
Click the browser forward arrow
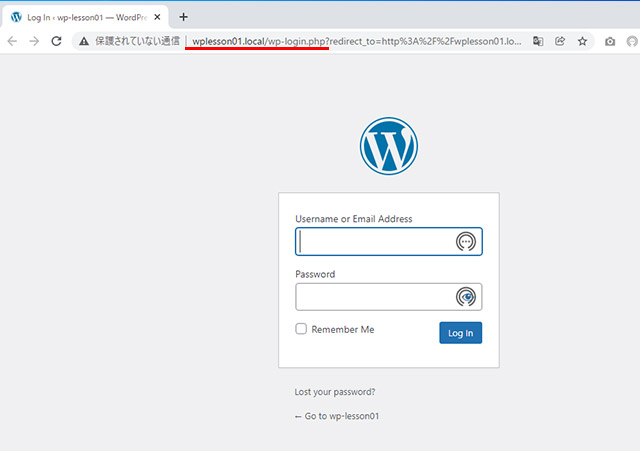34,41
